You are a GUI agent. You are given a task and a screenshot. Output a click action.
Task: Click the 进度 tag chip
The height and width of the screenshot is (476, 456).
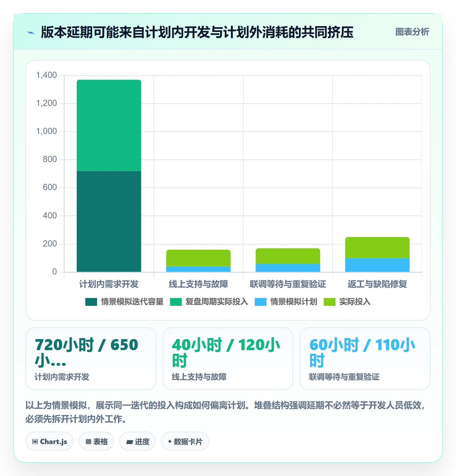(x=137, y=441)
